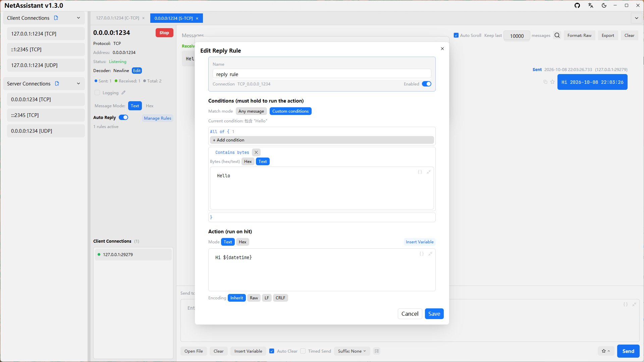644x362 pixels.
Task: Click the checklist icon beside Suffix
Action: click(377, 351)
